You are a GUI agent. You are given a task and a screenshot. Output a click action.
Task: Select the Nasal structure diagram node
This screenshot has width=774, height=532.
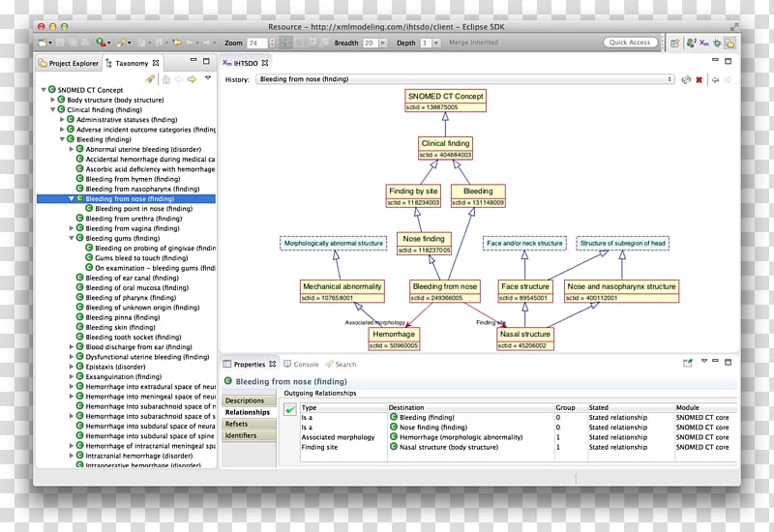pyautogui.click(x=524, y=340)
